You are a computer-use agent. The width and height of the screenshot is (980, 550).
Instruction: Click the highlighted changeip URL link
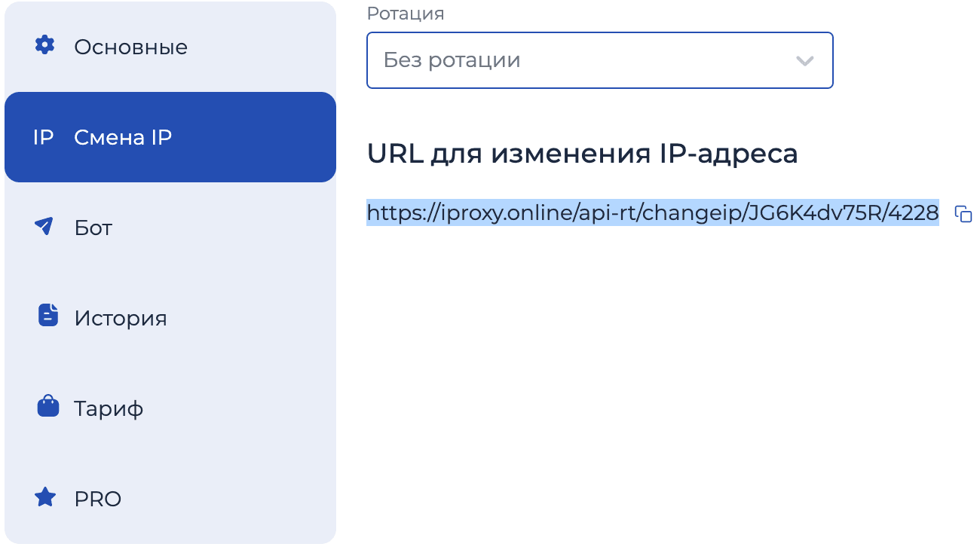652,212
